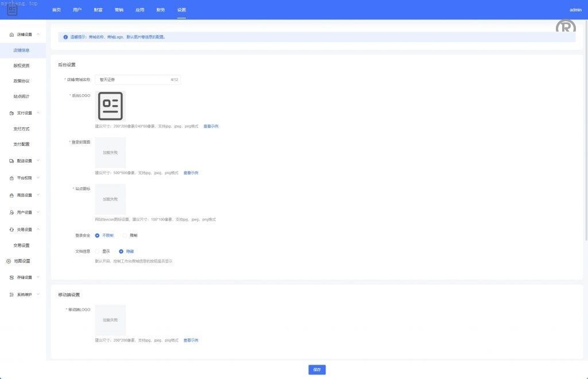Select the 限制 login security radio button
Image resolution: width=588 pixels, height=379 pixels.
[125, 235]
